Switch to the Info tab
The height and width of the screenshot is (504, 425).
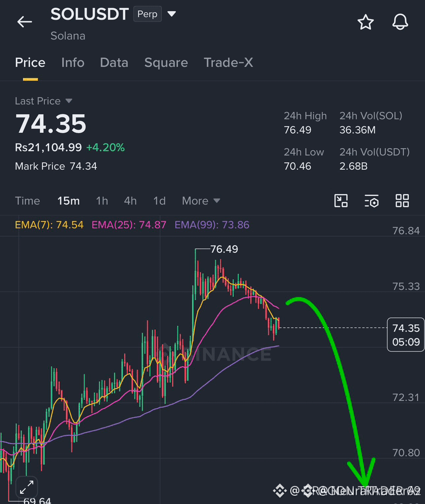73,63
